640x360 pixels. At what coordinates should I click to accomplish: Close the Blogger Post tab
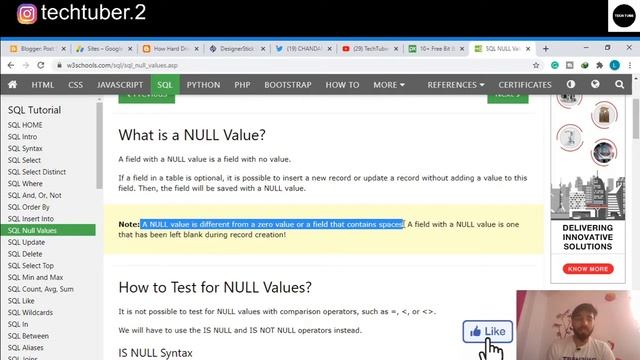[x=63, y=49]
